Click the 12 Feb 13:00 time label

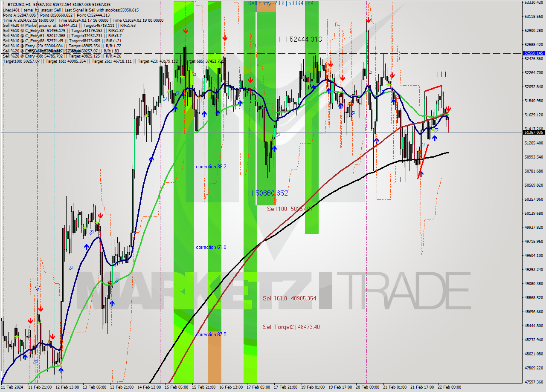67,387
